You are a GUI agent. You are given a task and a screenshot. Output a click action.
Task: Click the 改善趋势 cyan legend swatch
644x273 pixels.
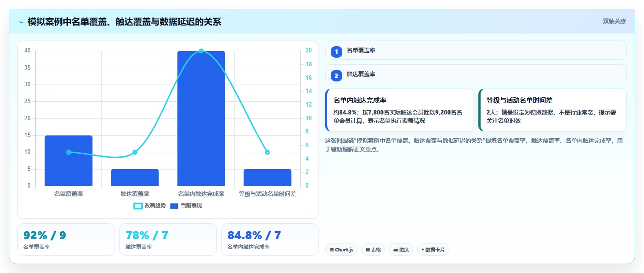click(138, 206)
